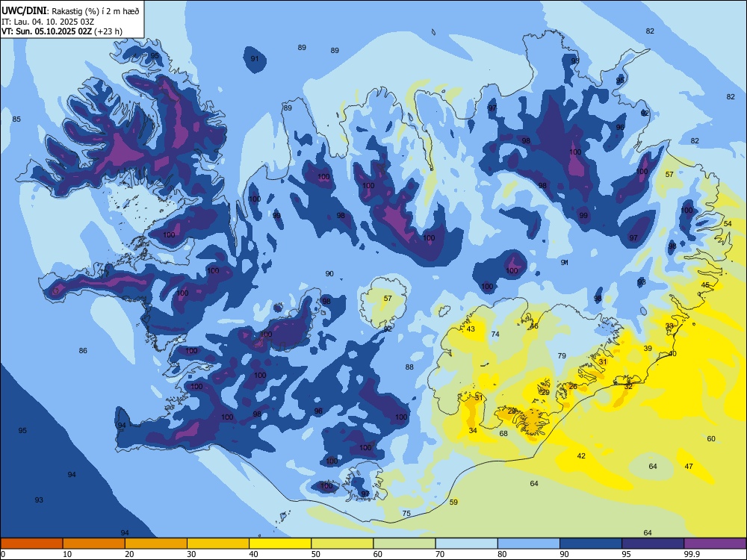Click the map value '75' on the south coast
Image resolution: width=747 pixels, height=560 pixels.
coord(406,514)
